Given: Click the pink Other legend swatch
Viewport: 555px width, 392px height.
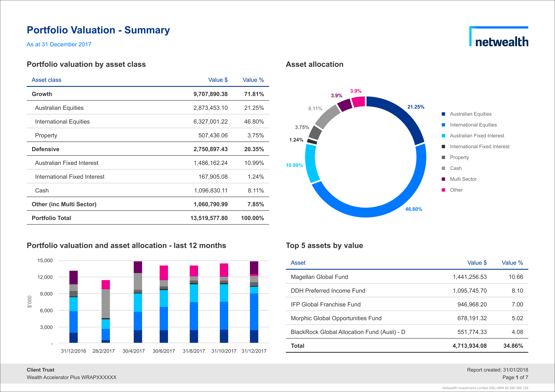Looking at the screenshot, I should click(x=443, y=190).
